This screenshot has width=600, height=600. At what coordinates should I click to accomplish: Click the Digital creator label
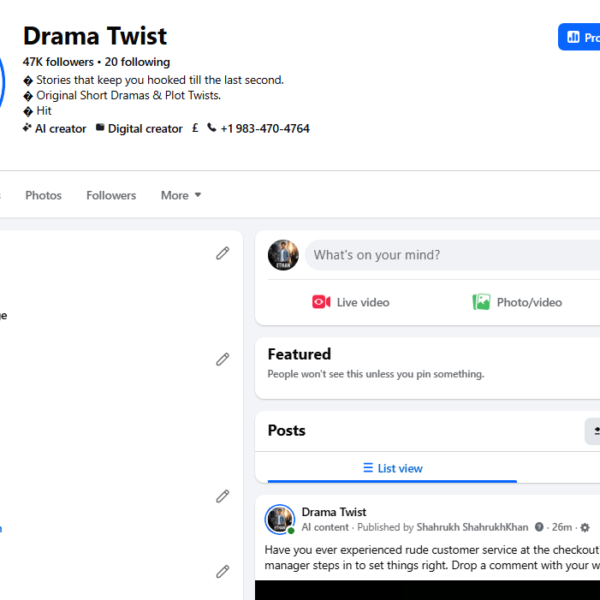(x=145, y=129)
